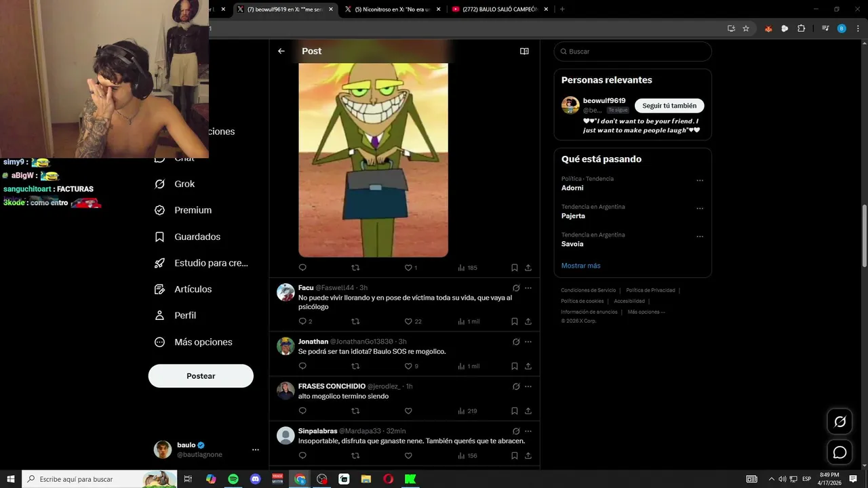Image resolution: width=868 pixels, height=488 pixels.
Task: Open baulo account menu dots
Action: pos(256,449)
